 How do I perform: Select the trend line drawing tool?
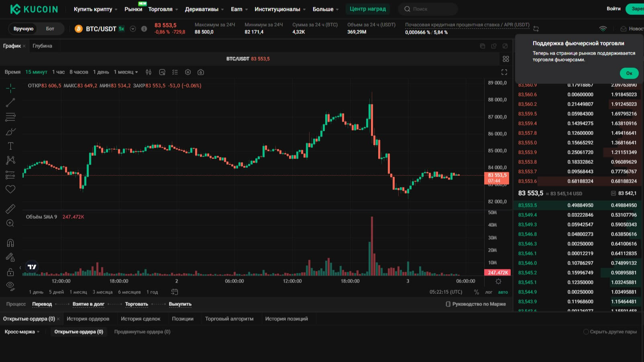pos(10,103)
